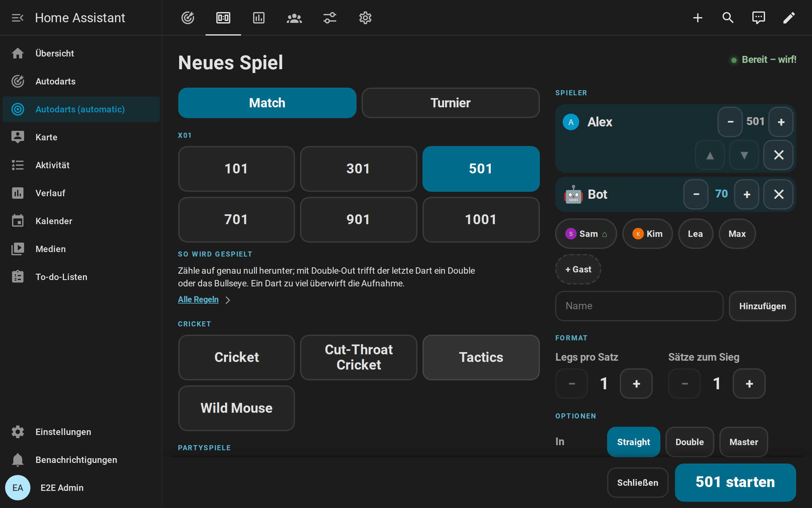Edit dashboard with the pencil icon
812x508 pixels.
[789, 18]
